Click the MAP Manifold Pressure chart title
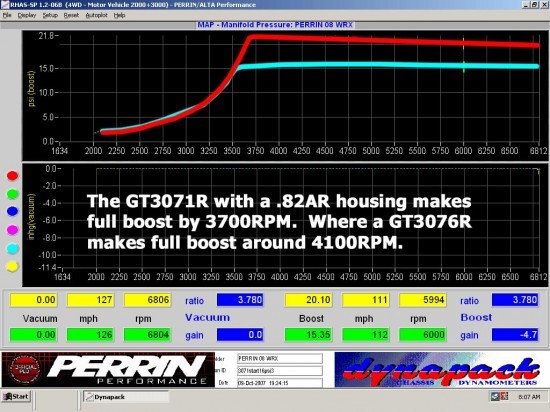Viewport: 550px width, 412px height. point(275,25)
